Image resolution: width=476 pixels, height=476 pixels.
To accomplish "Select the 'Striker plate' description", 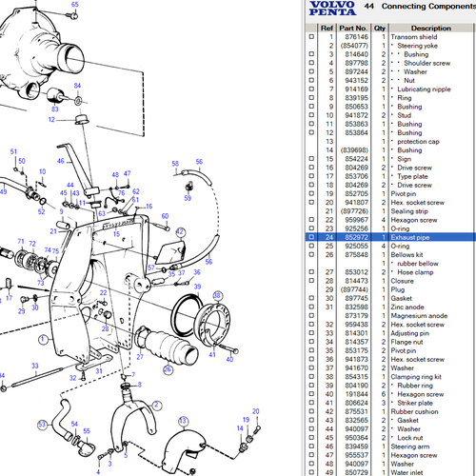I will click(x=415, y=403).
